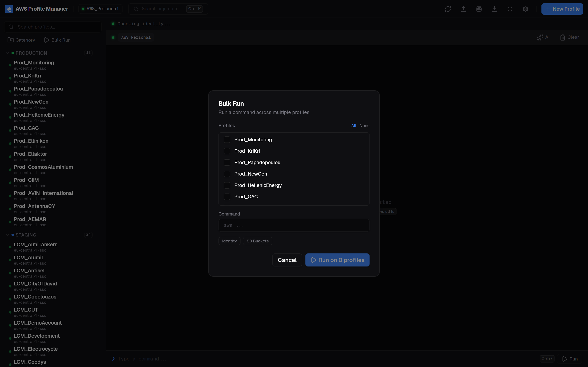
Task: Click the radar target icon in header
Action: click(x=479, y=9)
